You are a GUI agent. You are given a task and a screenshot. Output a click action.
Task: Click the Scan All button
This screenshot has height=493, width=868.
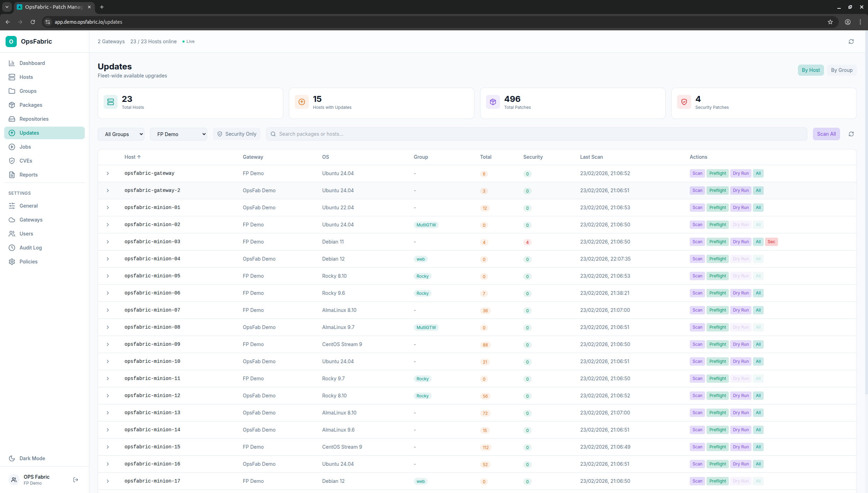click(826, 134)
